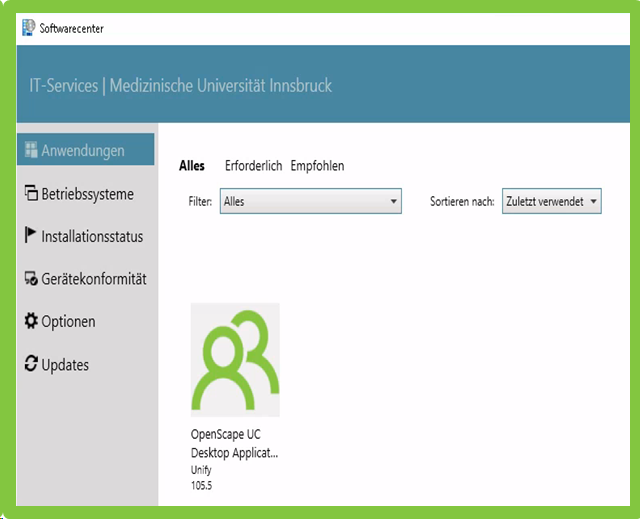The height and width of the screenshot is (519, 640).
Task: Click the Softwarecenter window title text
Action: [x=71, y=29]
